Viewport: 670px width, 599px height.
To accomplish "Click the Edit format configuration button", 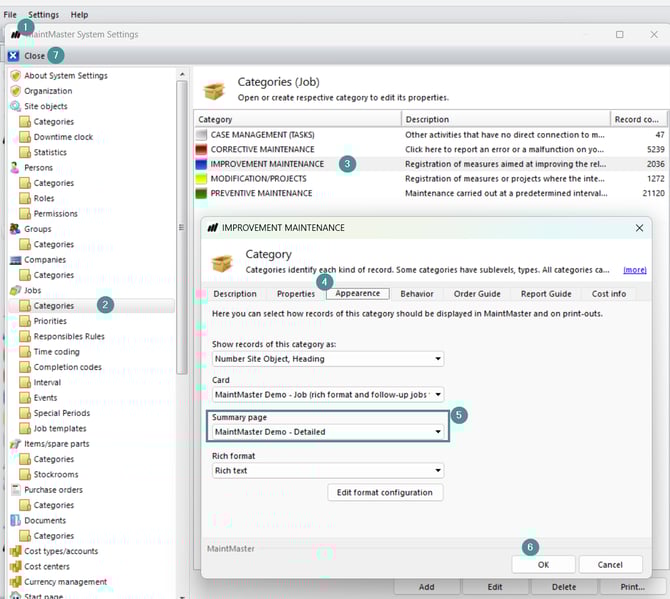I will click(x=385, y=492).
